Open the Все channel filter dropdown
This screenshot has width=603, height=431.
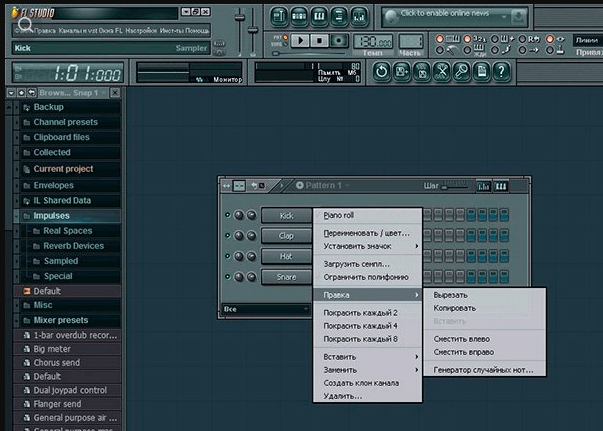pos(265,309)
